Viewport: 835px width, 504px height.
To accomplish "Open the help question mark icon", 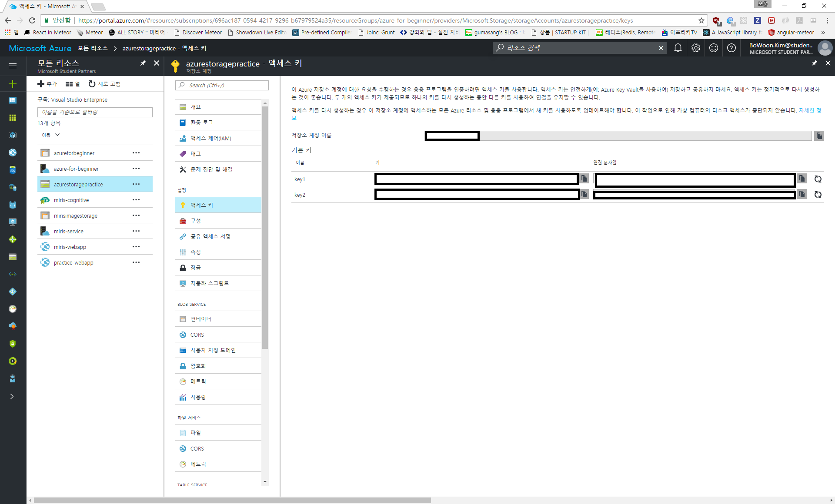I will tap(731, 48).
